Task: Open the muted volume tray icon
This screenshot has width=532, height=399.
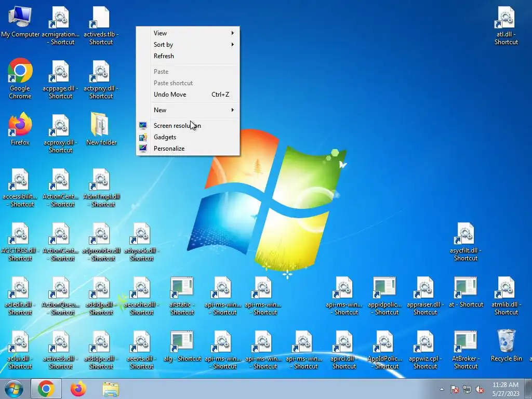Action: (480, 389)
